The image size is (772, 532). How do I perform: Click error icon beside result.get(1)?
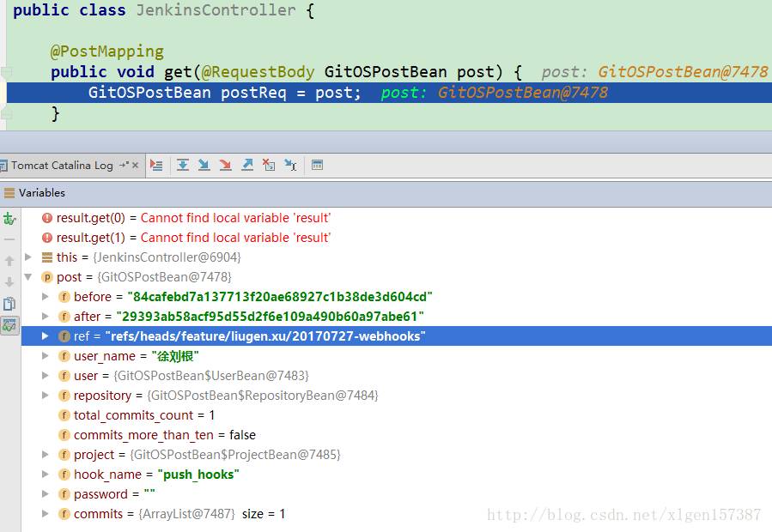point(47,238)
